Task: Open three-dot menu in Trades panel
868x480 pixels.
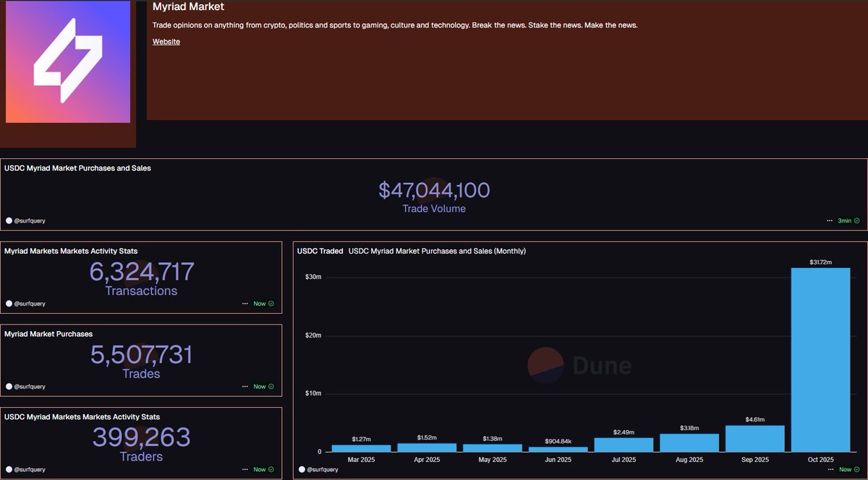Action: (245, 387)
